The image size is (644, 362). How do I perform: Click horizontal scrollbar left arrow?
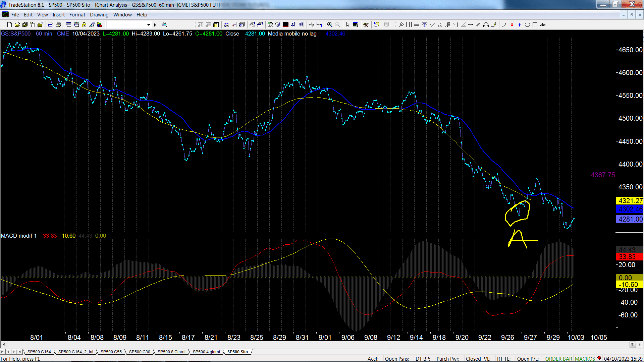pos(3,345)
